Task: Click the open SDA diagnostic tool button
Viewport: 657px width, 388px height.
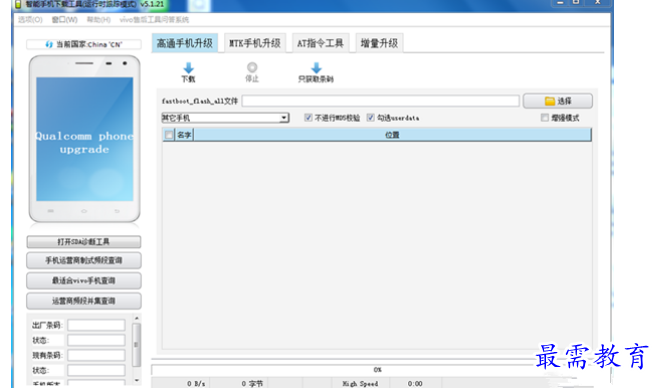Action: (x=84, y=242)
